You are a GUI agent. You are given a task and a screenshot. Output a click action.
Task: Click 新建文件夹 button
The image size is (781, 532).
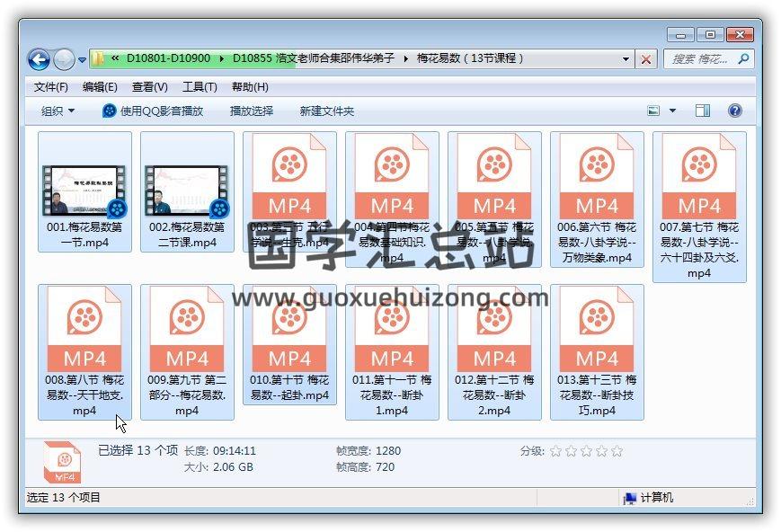pyautogui.click(x=326, y=111)
